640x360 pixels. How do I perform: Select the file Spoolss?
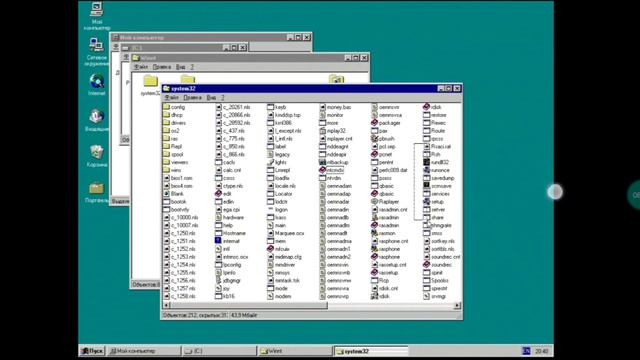[436, 280]
